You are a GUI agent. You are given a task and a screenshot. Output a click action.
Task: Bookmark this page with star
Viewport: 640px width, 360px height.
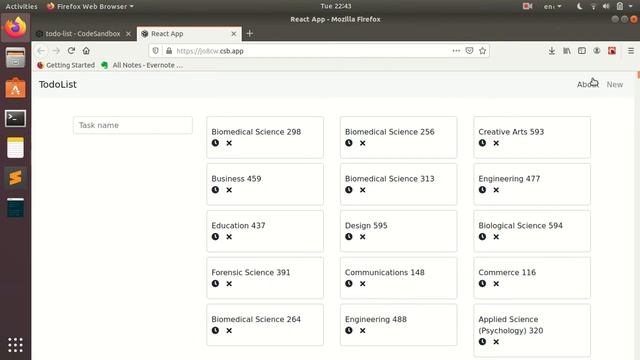tap(482, 51)
